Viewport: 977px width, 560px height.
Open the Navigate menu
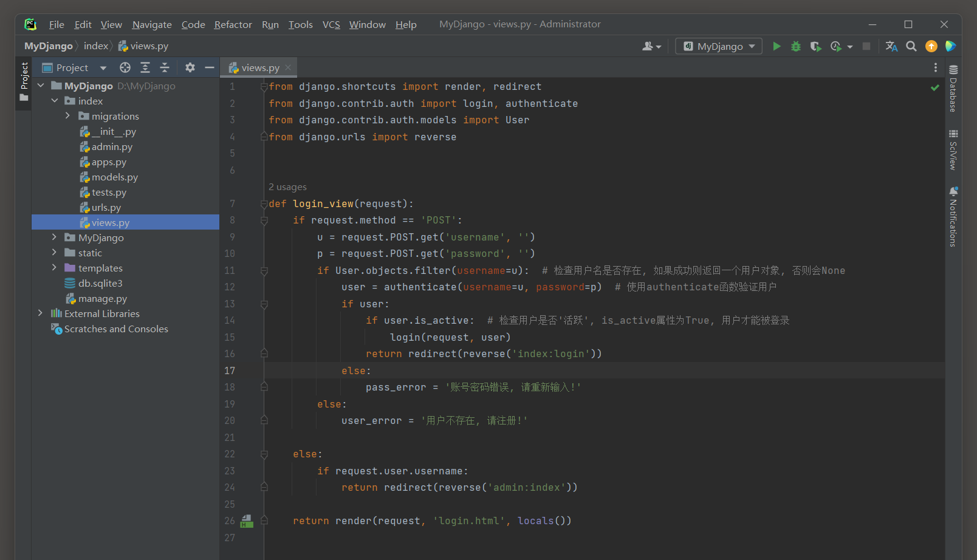(x=152, y=24)
